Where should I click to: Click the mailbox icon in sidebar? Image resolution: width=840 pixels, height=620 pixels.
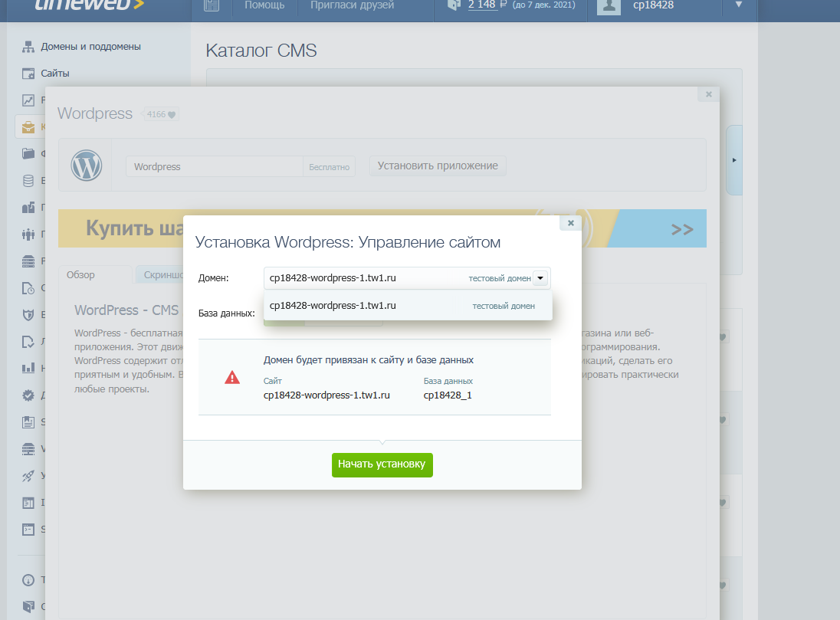click(28, 208)
